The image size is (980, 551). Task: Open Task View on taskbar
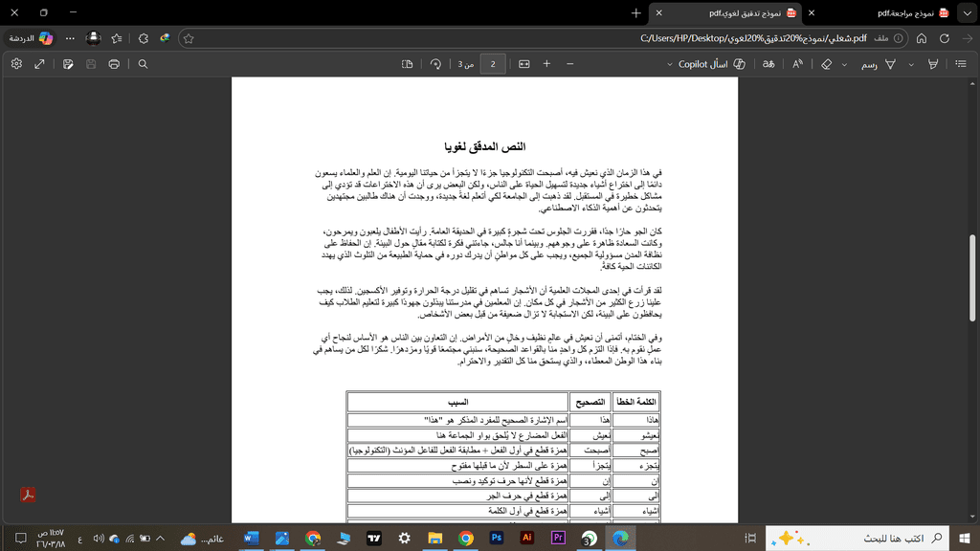click(750, 538)
